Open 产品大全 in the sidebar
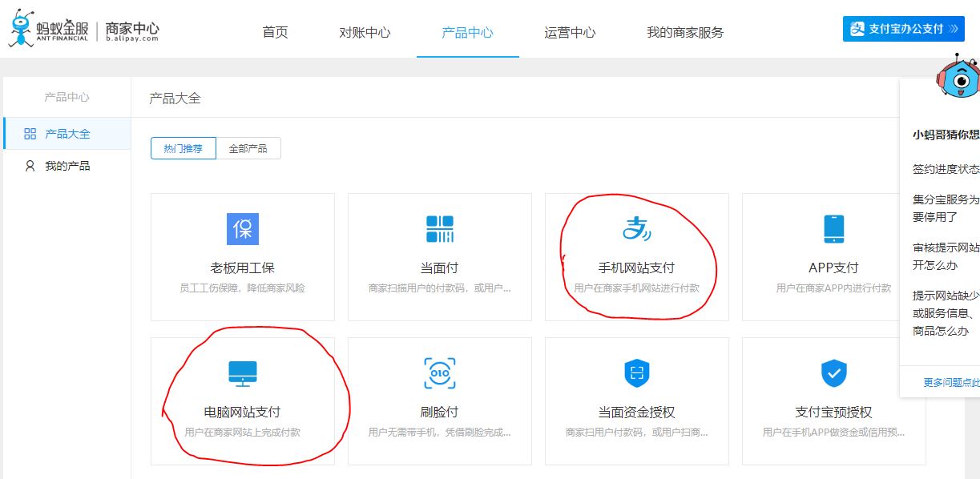Screen dimensions: 980x479 [67, 134]
